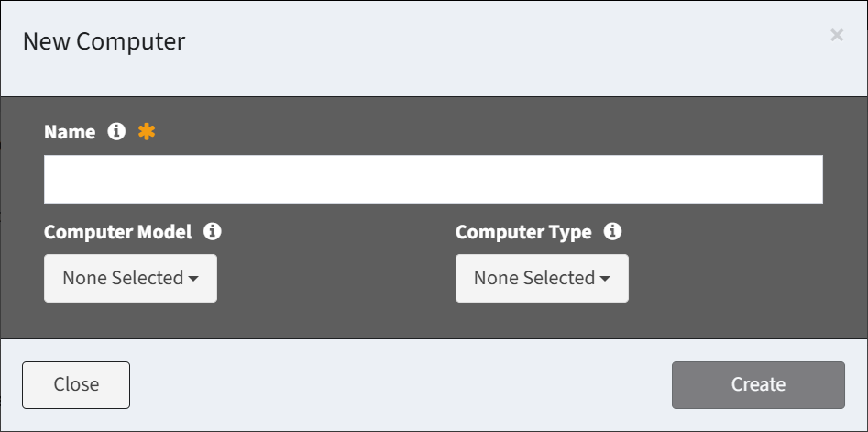The image size is (868, 432).
Task: Click the caret arrow in Computer Model selector
Action: (x=193, y=279)
